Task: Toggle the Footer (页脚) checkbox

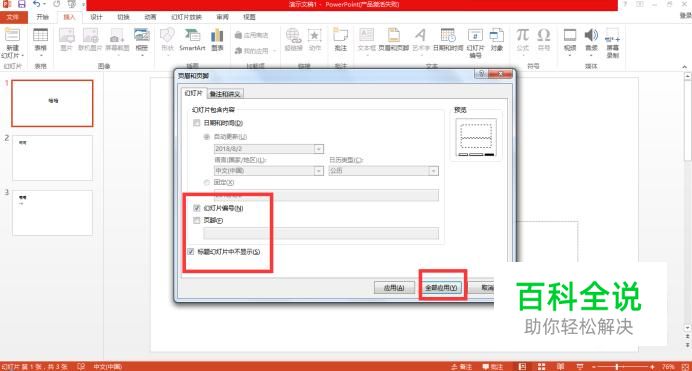Action: 197,220
